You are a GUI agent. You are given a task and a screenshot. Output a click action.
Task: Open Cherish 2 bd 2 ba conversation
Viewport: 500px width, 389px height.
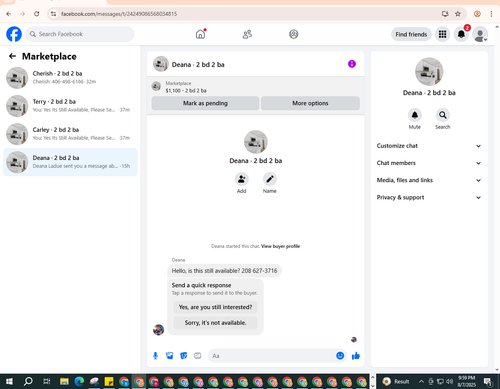tap(70, 78)
